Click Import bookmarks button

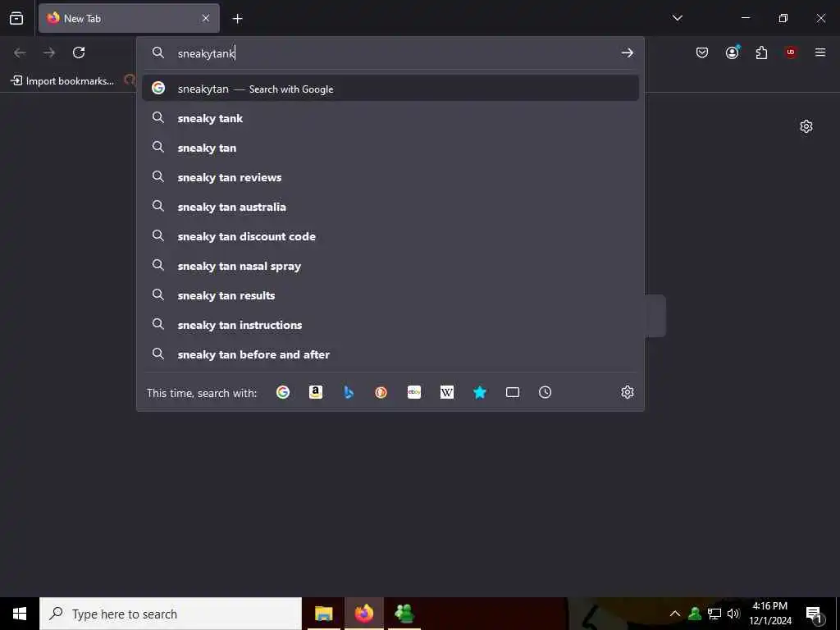pyautogui.click(x=62, y=81)
